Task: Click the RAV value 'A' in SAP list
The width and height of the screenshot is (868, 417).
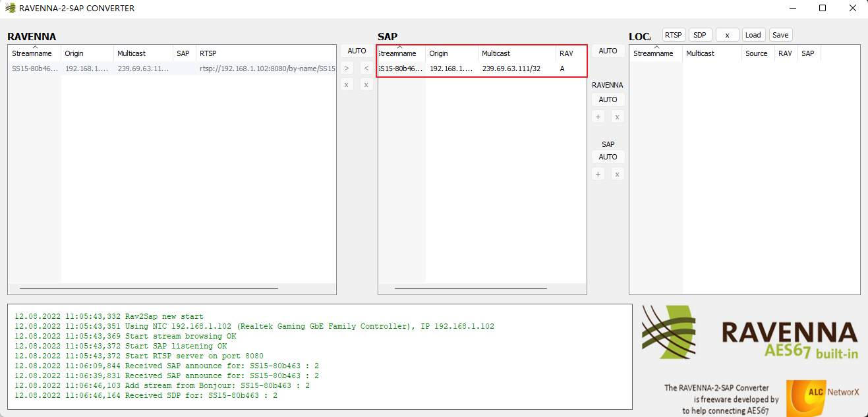Action: click(x=562, y=69)
